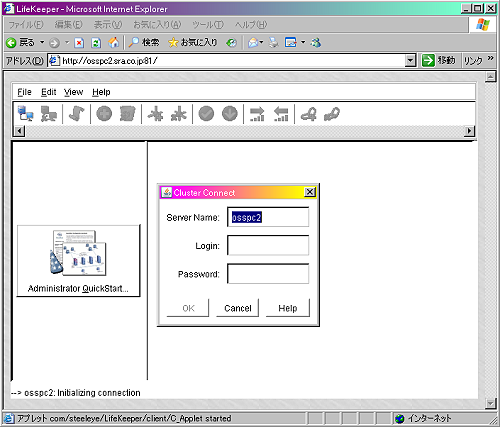Click the IE Search magnifier button

144,42
